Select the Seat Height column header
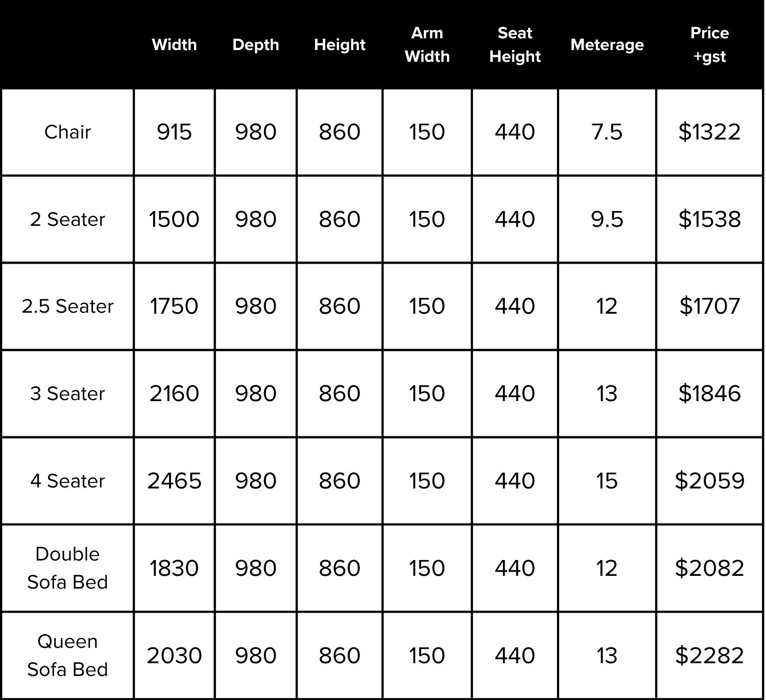This screenshot has height=700, width=766. 515,44
